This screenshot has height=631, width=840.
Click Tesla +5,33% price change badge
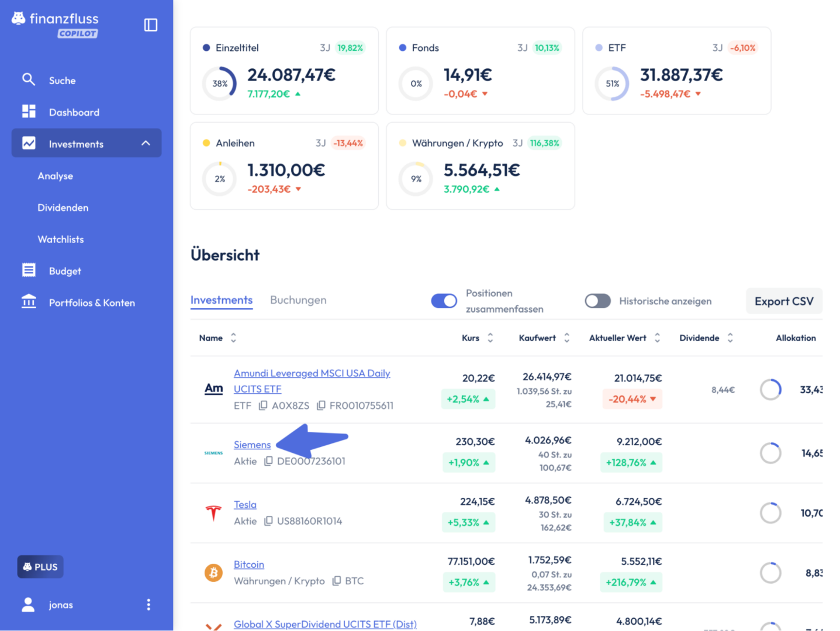[468, 522]
